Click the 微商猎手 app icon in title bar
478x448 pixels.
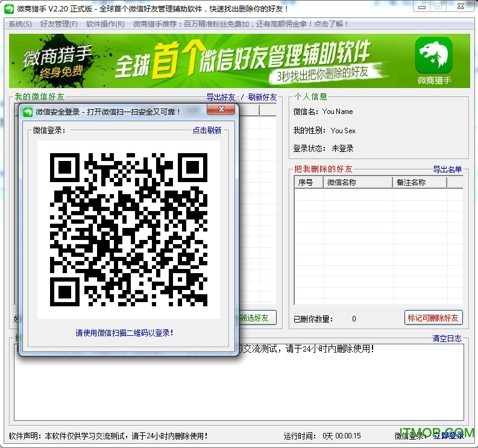(9, 9)
